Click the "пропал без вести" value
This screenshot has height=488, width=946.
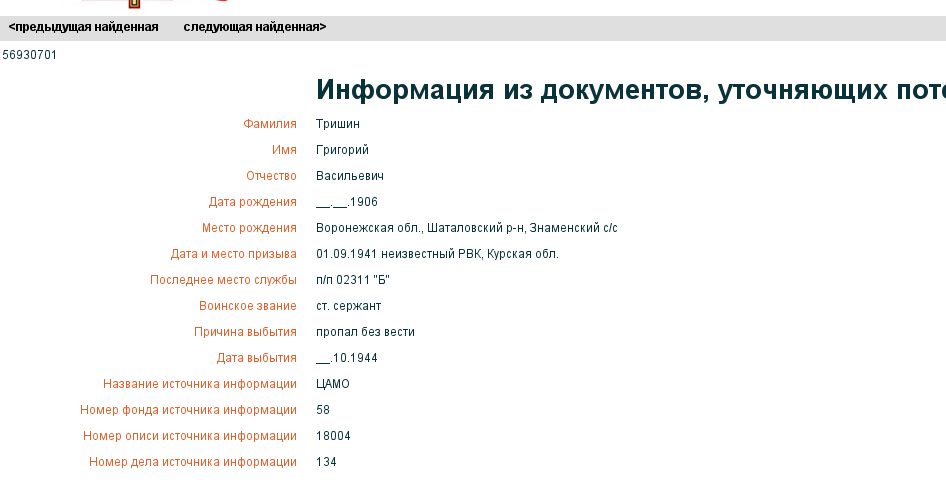pyautogui.click(x=365, y=332)
